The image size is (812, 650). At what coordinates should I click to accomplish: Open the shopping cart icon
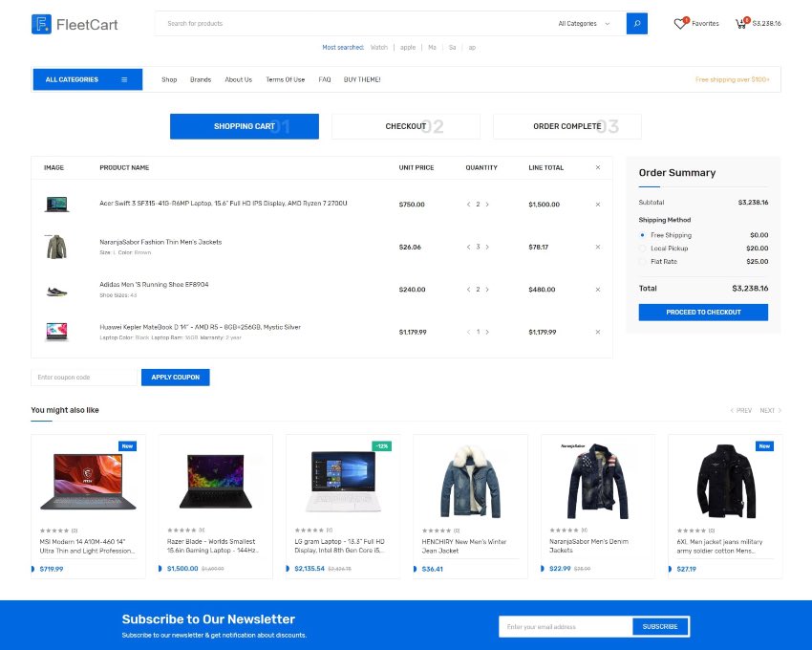coord(742,23)
